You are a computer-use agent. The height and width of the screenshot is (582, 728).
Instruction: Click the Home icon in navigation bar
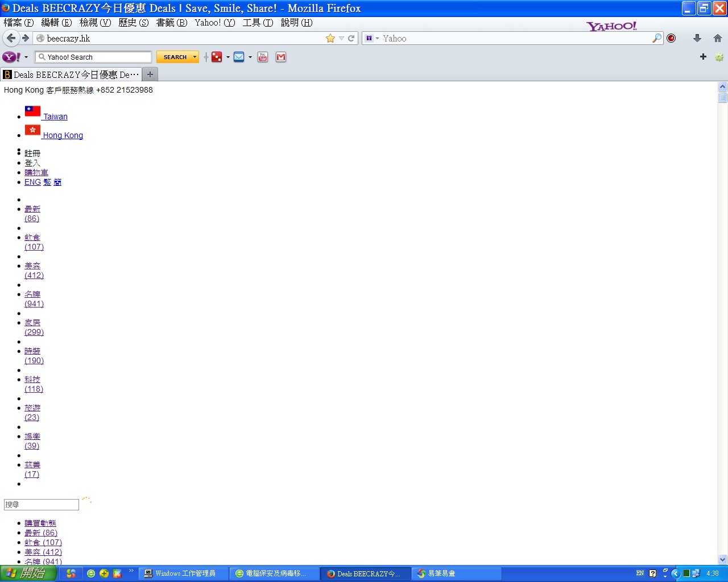pos(718,38)
